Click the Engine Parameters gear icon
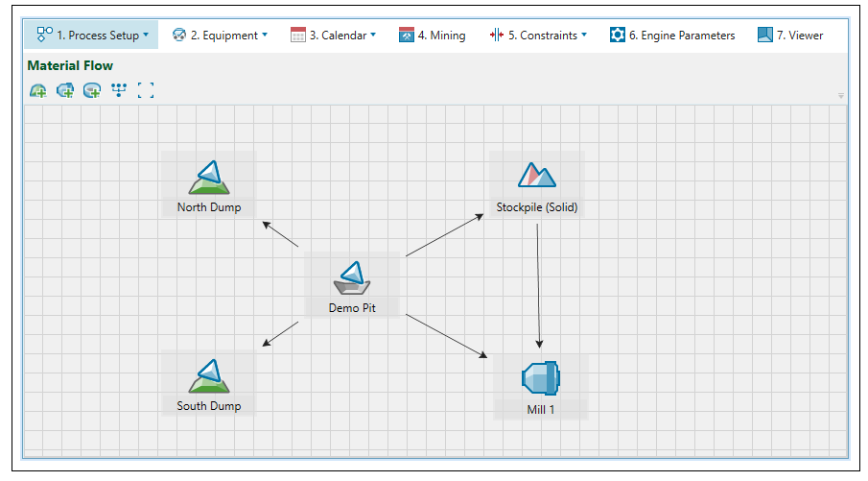The height and width of the screenshot is (481, 868). pyautogui.click(x=618, y=35)
